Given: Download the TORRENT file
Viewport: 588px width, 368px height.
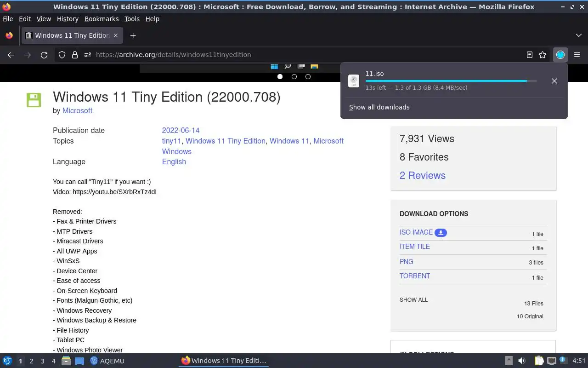Looking at the screenshot, I should [415, 276].
